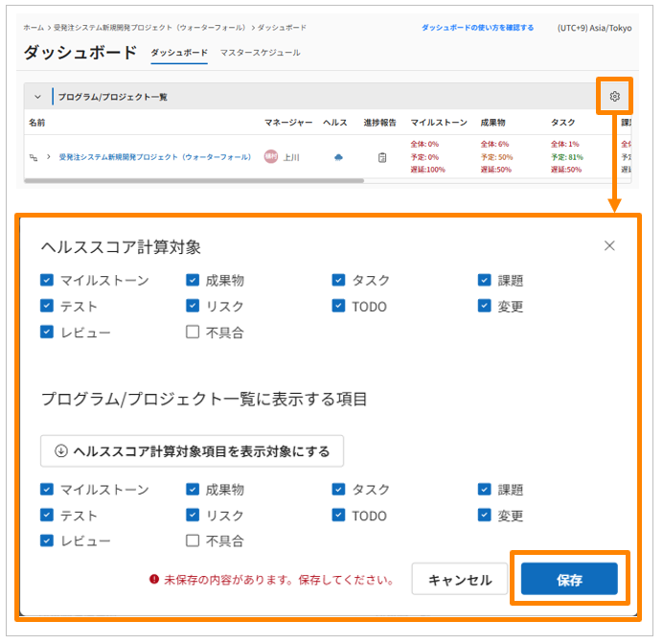The height and width of the screenshot is (644, 663).
Task: Click the キャンセル button
Action: (x=460, y=580)
